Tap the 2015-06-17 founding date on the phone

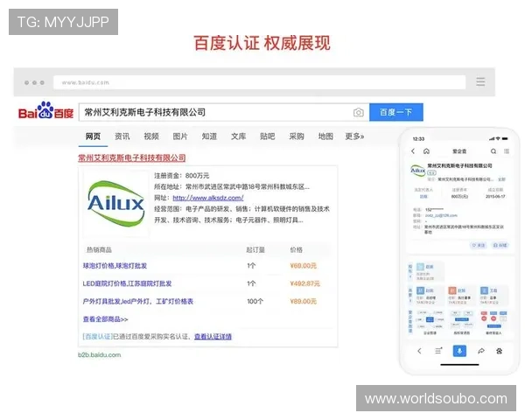(495, 196)
